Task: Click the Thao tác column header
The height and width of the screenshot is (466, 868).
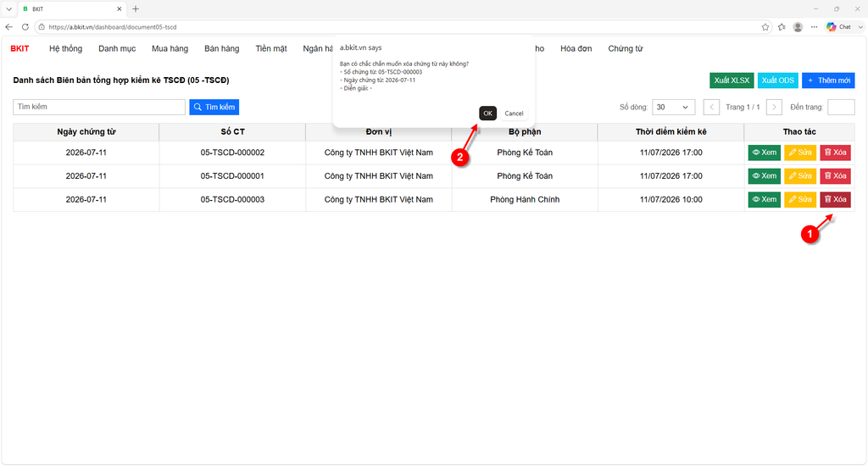Action: pyautogui.click(x=799, y=131)
